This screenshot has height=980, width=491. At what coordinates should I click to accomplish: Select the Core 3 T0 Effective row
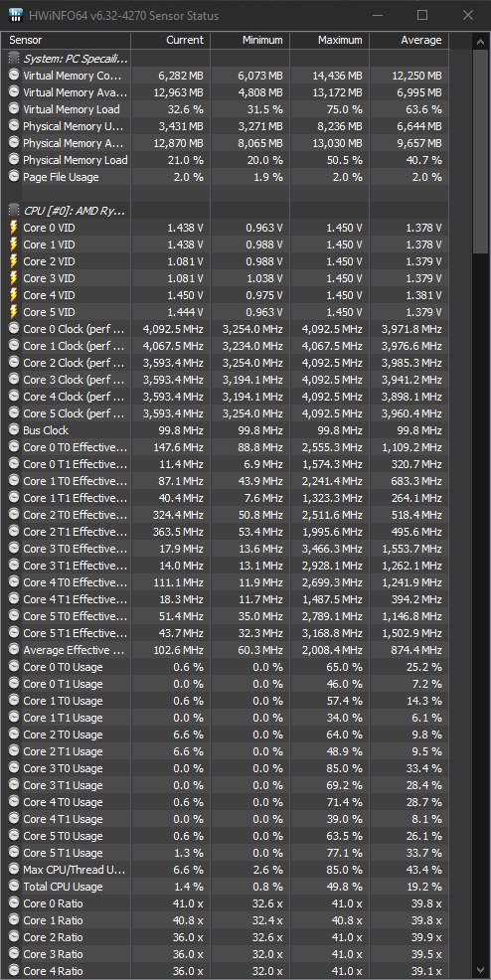point(227,548)
